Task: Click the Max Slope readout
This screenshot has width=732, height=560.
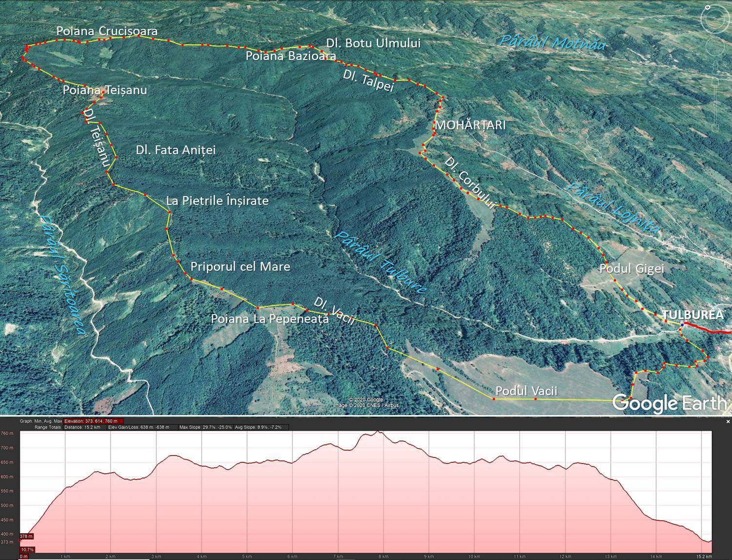Action: (205, 427)
